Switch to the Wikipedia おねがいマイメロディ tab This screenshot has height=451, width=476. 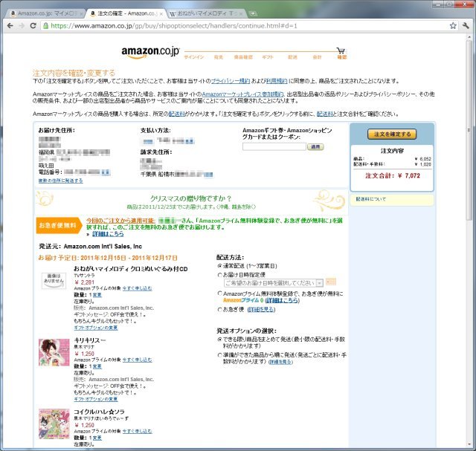tap(206, 13)
